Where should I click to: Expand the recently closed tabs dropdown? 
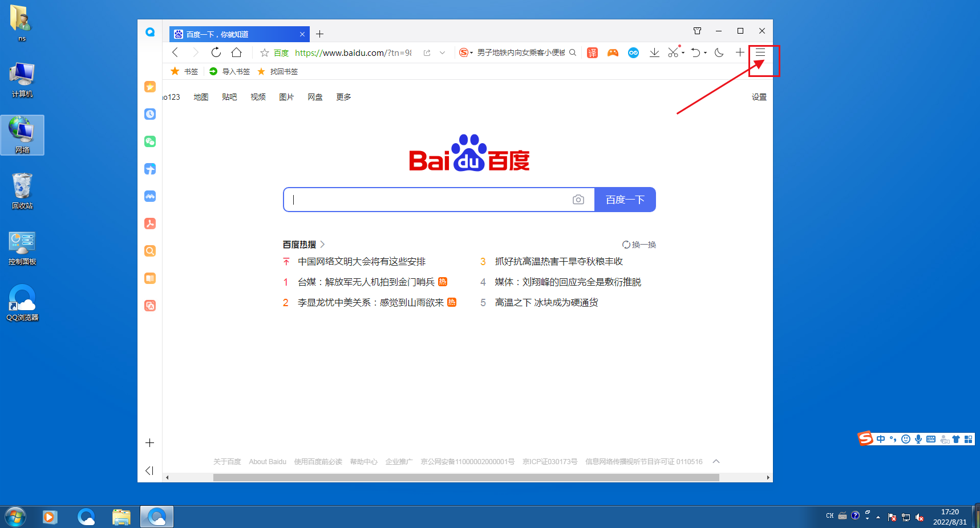pyautogui.click(x=706, y=53)
